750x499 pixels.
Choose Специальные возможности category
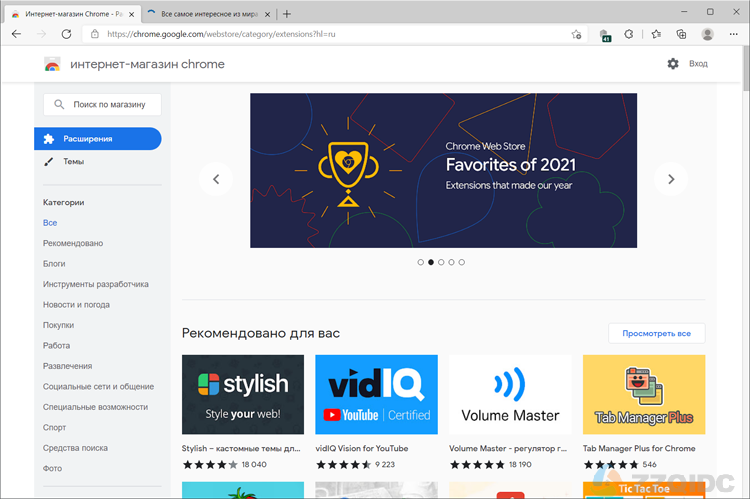click(x=95, y=407)
